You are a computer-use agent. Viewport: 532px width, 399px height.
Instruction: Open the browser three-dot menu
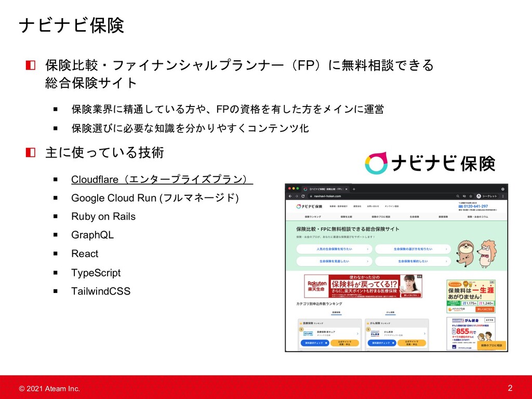pos(503,196)
